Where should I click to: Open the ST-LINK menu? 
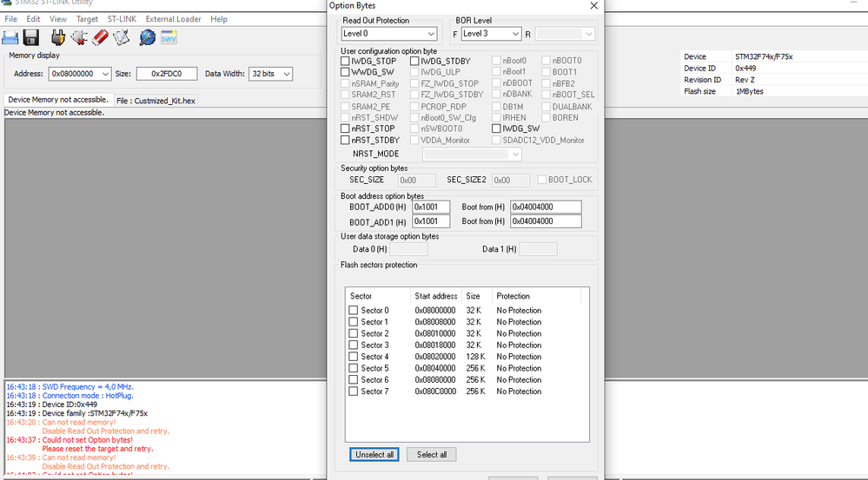click(x=122, y=19)
